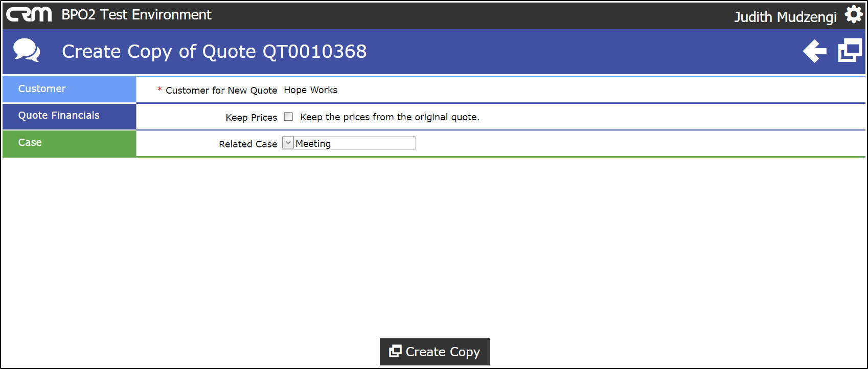Click the Customer for New Quote label
Screen dimensions: 868x369
click(x=221, y=91)
